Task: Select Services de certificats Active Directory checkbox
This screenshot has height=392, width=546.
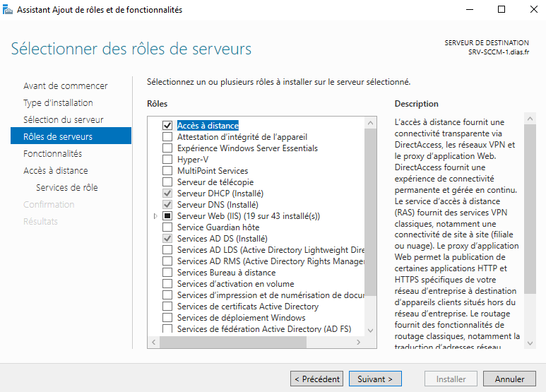Action: 167,307
